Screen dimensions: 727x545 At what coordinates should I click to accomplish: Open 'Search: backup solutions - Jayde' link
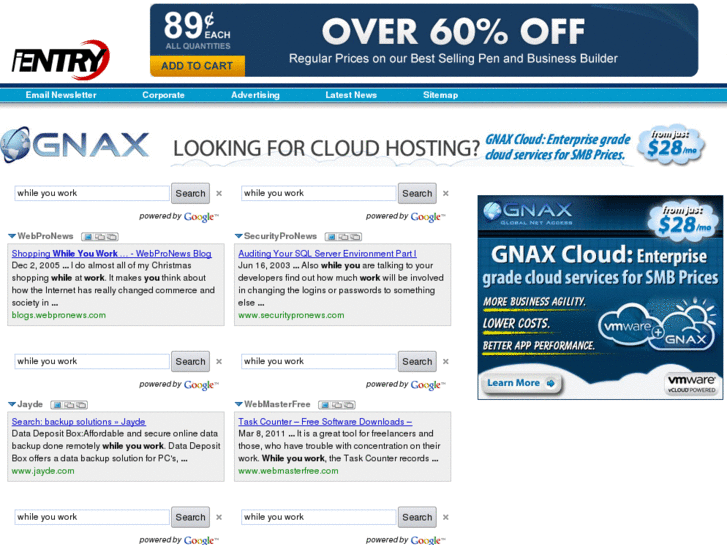coord(78,421)
